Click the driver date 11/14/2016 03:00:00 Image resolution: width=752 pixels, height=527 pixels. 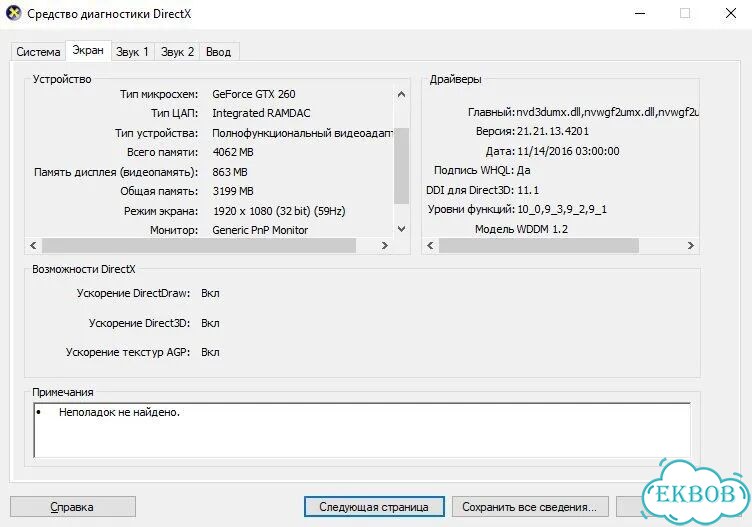(x=568, y=152)
